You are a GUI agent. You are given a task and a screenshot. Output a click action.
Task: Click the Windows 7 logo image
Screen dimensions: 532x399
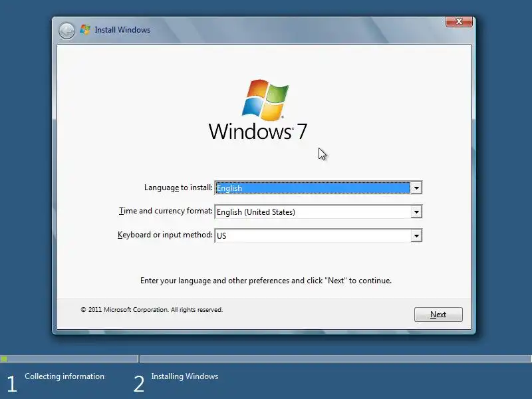258,110
